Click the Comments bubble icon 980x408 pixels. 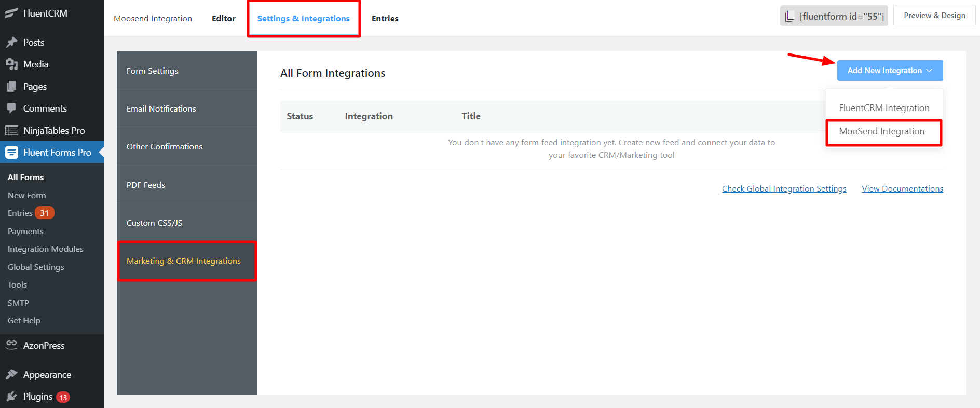point(11,108)
